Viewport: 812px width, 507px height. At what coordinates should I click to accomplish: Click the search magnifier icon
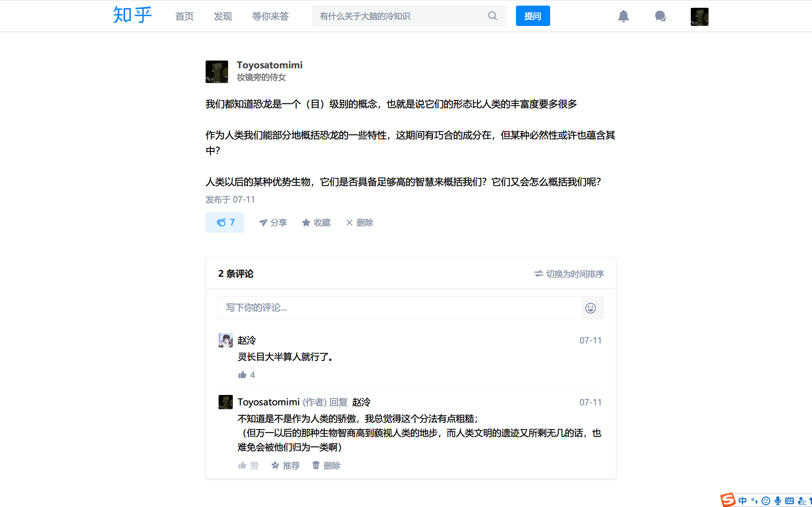493,16
